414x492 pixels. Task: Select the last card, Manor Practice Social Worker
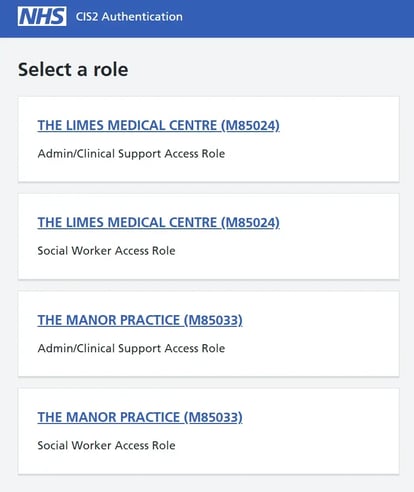(x=208, y=431)
